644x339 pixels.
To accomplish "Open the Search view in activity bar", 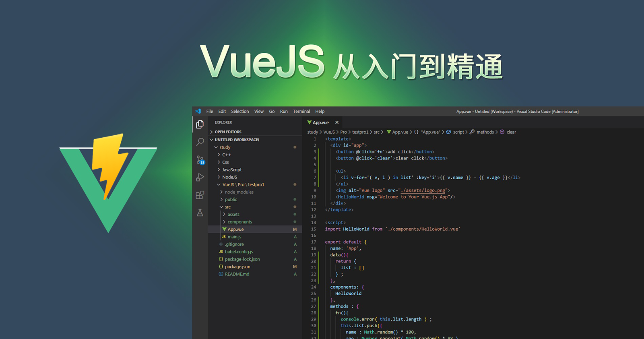I will [200, 142].
